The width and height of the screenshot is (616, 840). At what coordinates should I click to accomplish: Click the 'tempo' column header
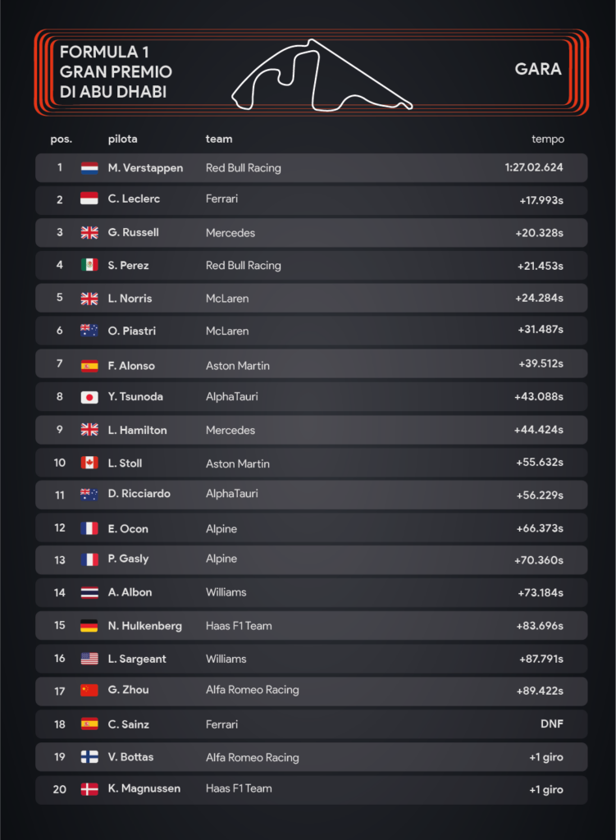(547, 139)
